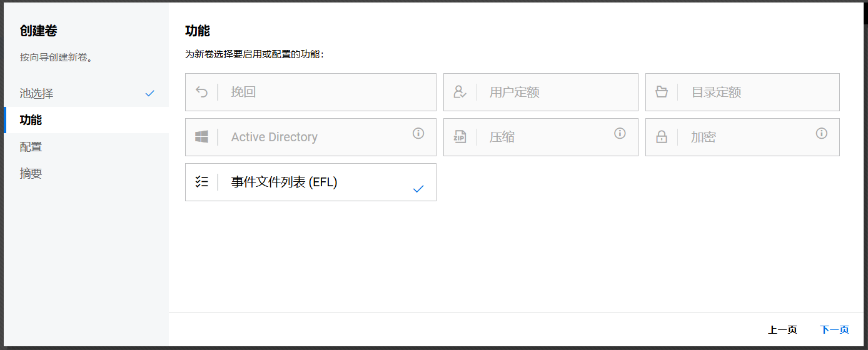This screenshot has height=350, width=868.
Task: Enable the 挽回 feature card
Action: coord(310,92)
